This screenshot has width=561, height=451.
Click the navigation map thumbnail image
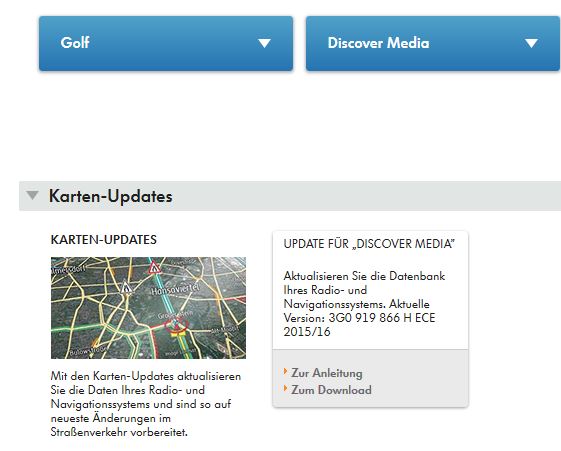(148, 308)
